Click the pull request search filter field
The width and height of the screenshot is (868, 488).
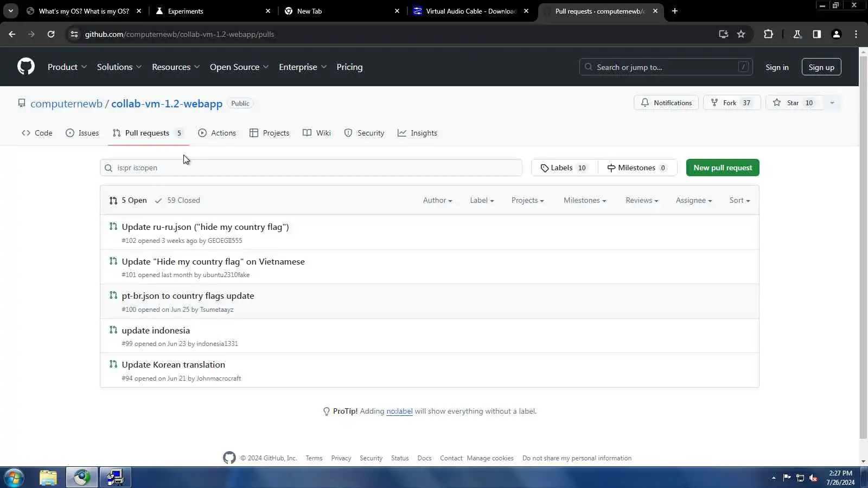click(x=311, y=168)
